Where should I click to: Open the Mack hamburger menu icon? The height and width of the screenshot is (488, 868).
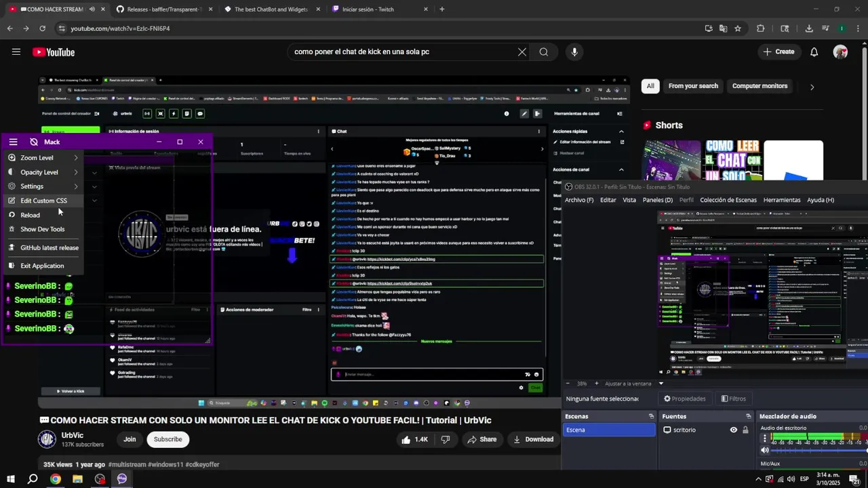[13, 142]
